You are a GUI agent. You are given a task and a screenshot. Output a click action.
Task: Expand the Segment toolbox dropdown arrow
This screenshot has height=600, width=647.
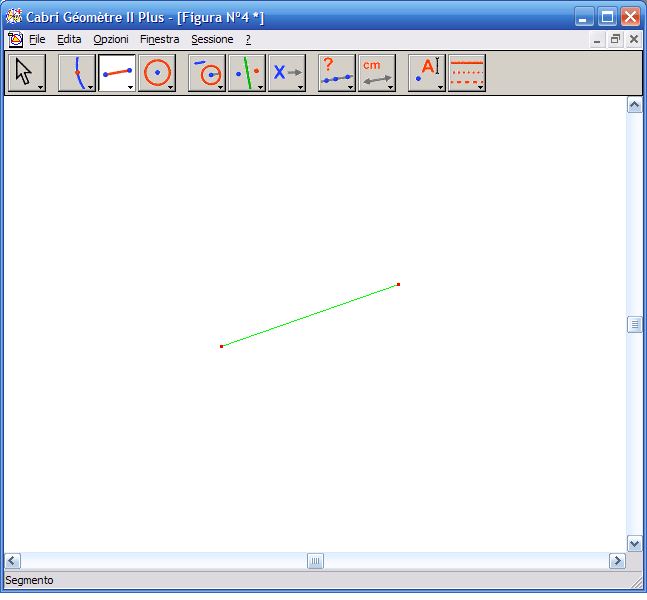(x=130, y=87)
